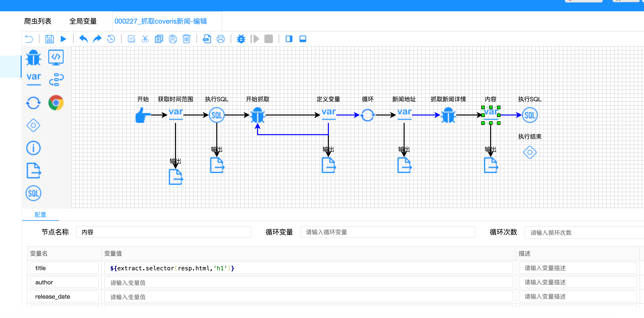Click the bug debug icon in the toolbar
Screen dimensions: 644x318
[241, 39]
